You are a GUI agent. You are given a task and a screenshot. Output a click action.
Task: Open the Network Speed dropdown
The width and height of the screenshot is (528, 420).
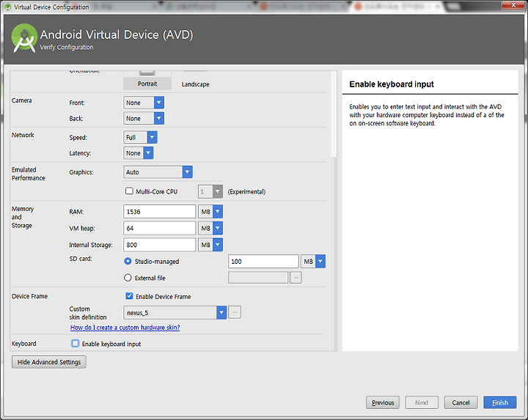(140, 137)
